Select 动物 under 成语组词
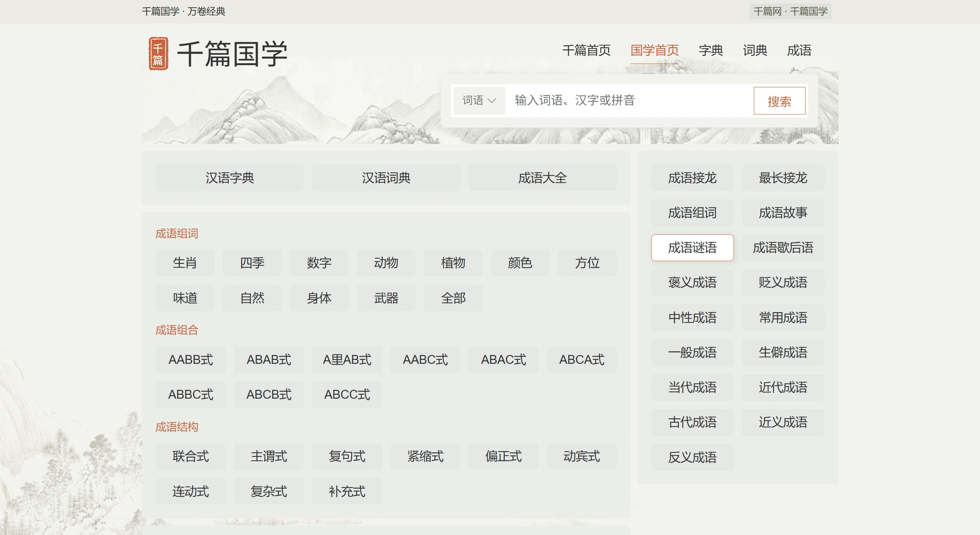Image resolution: width=980 pixels, height=535 pixels. [386, 263]
